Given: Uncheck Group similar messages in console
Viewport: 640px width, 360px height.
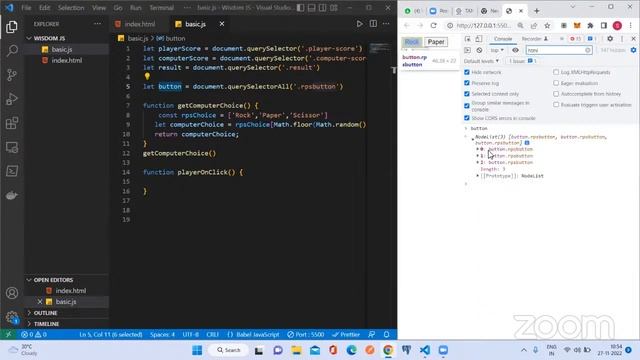Looking at the screenshot, I should (x=467, y=106).
